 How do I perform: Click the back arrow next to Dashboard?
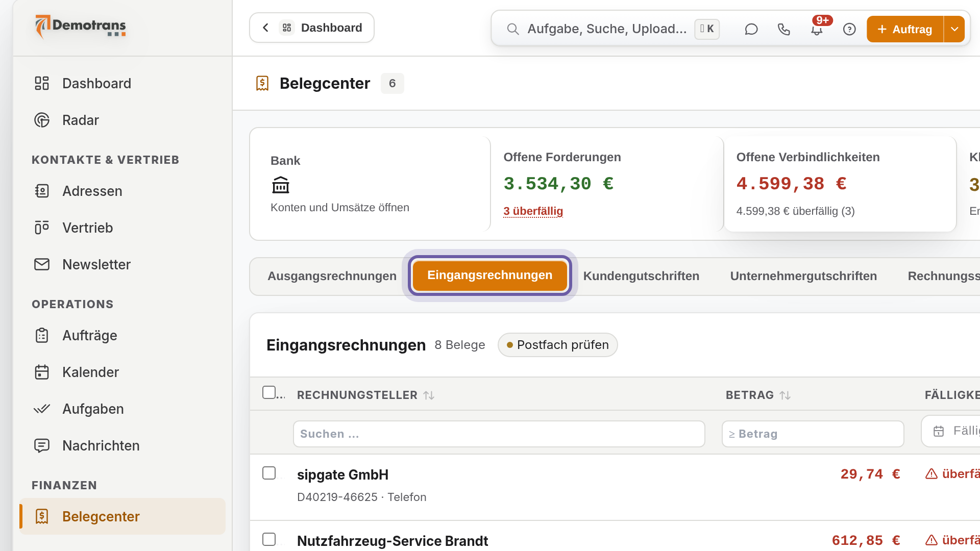click(x=265, y=28)
